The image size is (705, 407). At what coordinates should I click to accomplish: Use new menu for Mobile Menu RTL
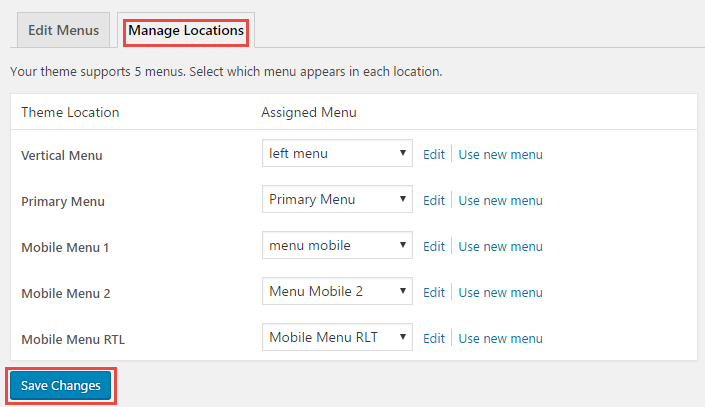pyautogui.click(x=500, y=338)
